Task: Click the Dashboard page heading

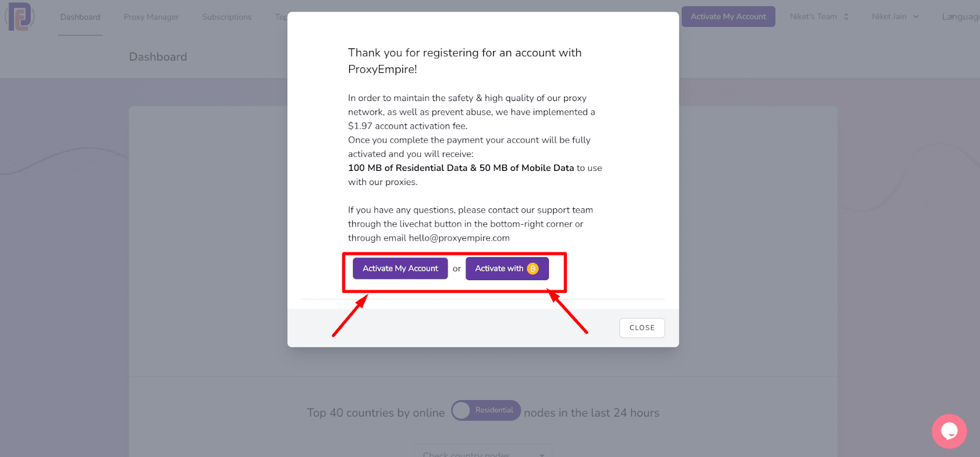Action: pos(158,57)
